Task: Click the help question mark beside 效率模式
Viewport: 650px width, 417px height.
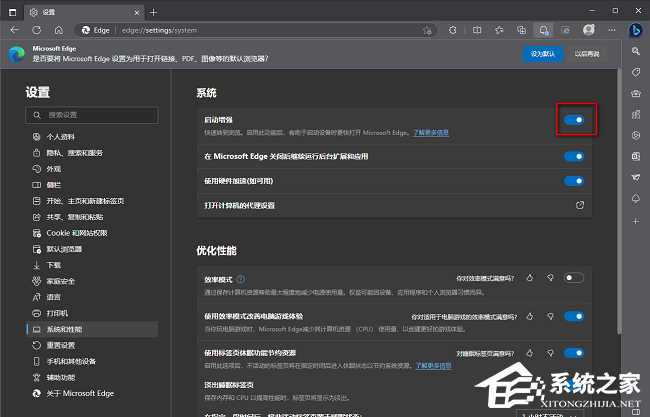Action: (x=241, y=278)
